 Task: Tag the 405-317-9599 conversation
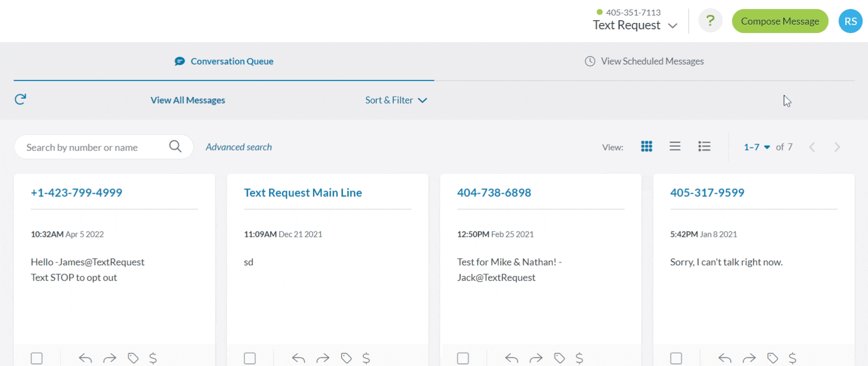point(773,358)
